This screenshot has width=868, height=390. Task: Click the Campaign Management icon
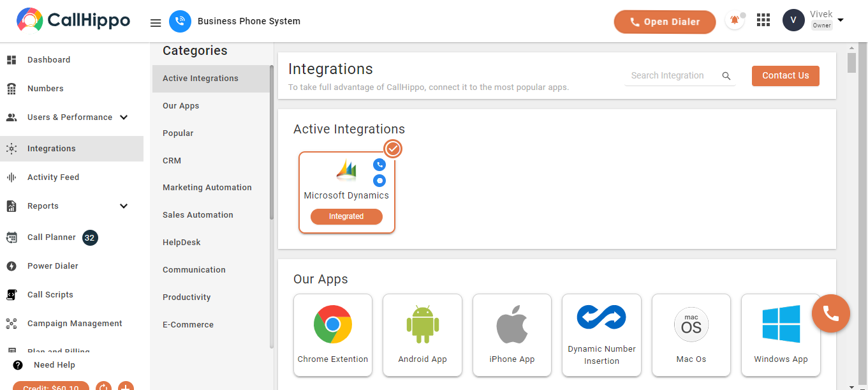[11, 324]
